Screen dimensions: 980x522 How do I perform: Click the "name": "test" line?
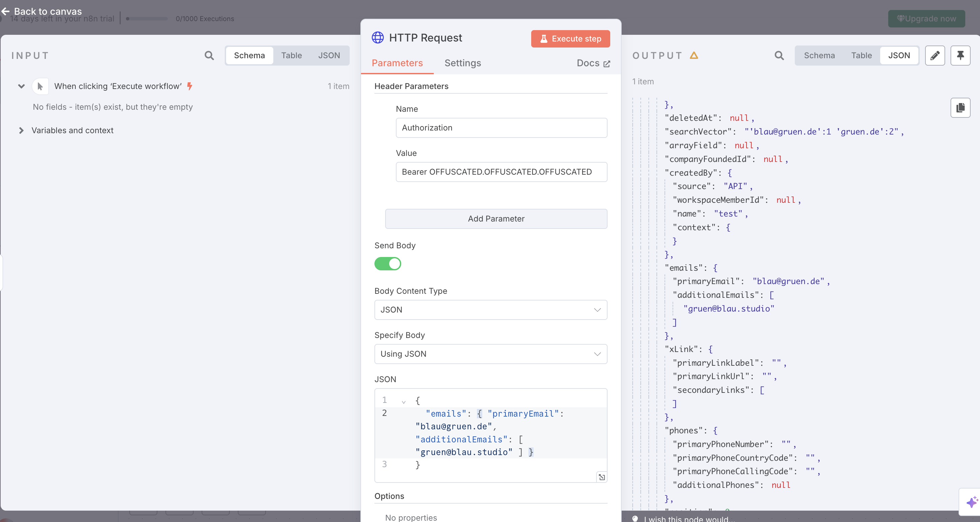(710, 214)
